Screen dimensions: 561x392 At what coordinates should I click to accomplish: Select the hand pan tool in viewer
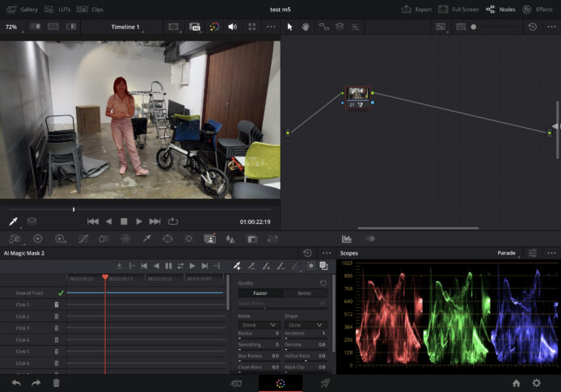coord(306,27)
